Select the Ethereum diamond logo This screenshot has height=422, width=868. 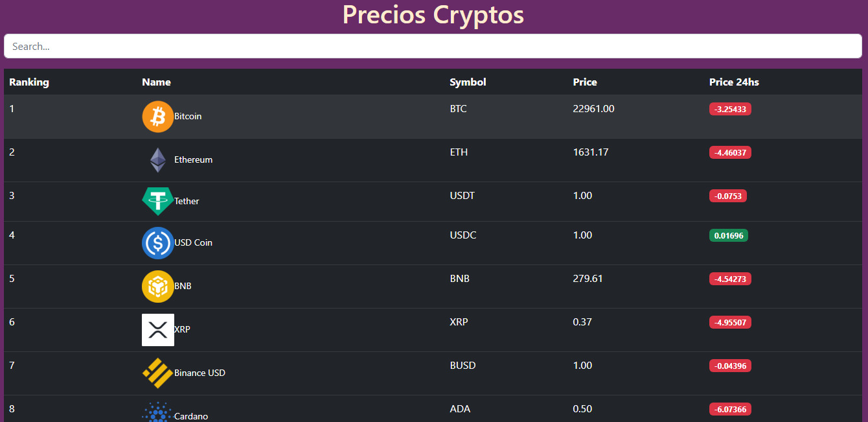click(x=158, y=160)
